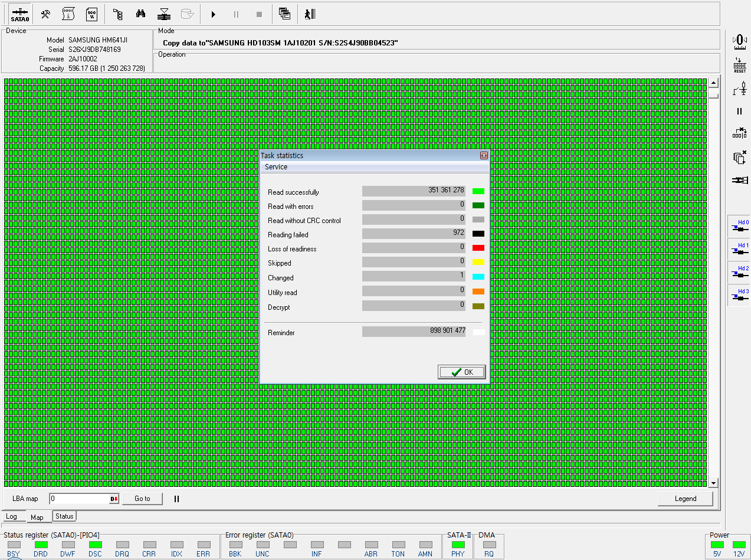
Task: Click the Go to button
Action: [142, 499]
